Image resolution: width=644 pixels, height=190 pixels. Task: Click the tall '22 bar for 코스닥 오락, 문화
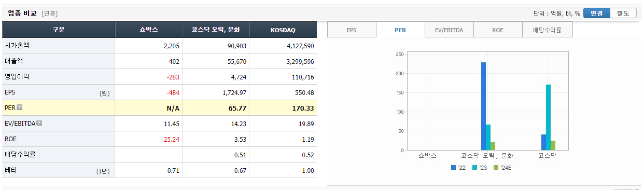click(483, 106)
